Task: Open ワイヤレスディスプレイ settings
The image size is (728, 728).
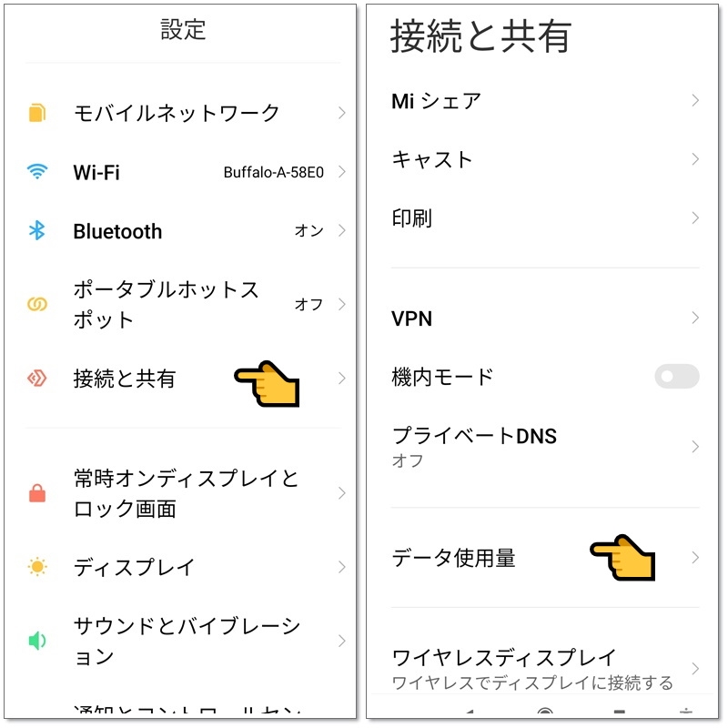Action: [x=503, y=657]
